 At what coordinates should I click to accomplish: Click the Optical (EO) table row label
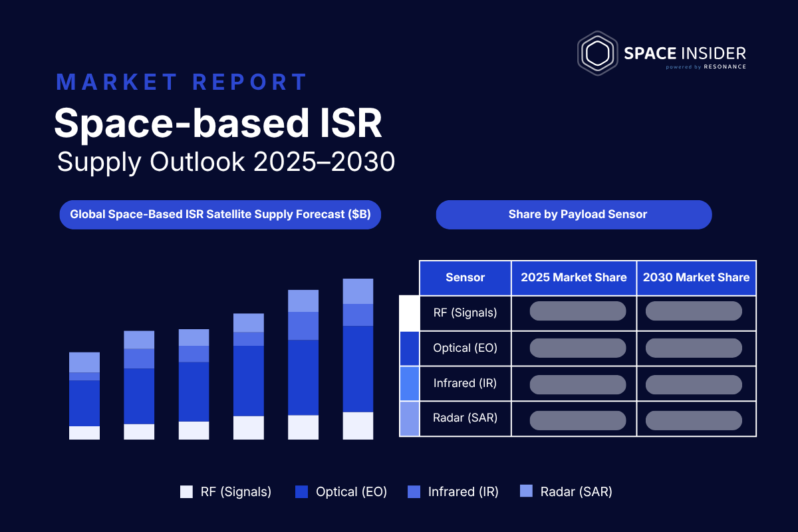465,348
